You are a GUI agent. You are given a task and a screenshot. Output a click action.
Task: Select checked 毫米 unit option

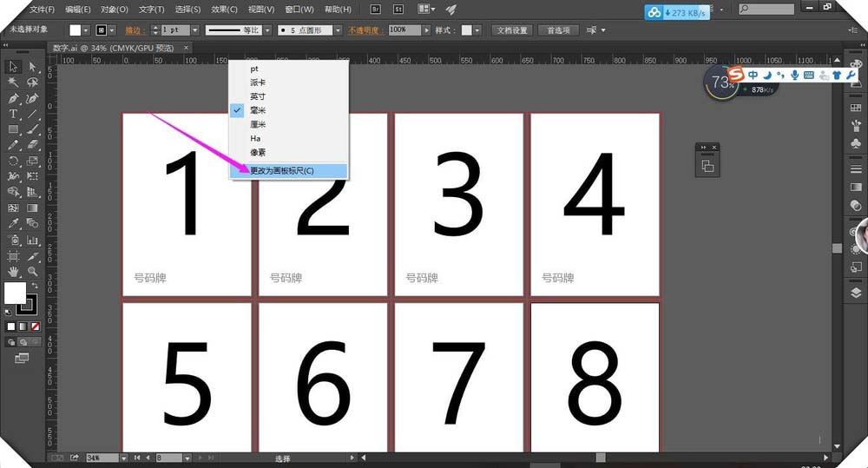pyautogui.click(x=288, y=110)
